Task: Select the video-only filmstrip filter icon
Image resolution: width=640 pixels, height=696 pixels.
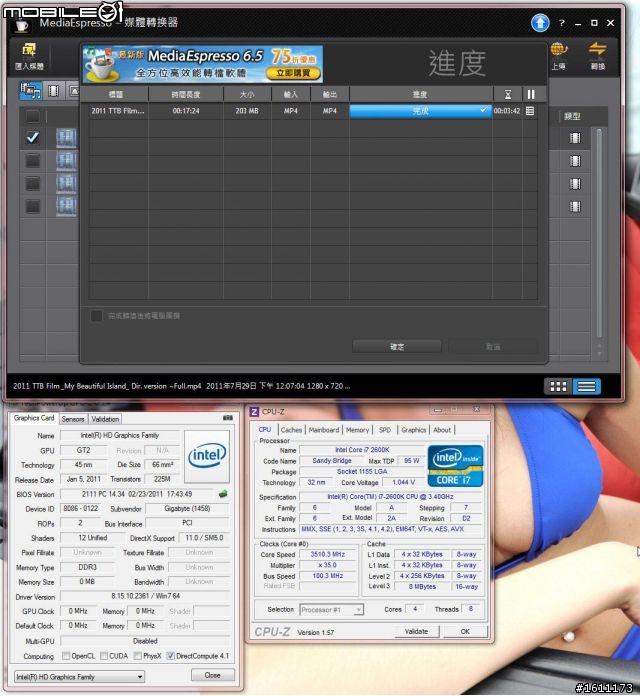Action: click(54, 91)
